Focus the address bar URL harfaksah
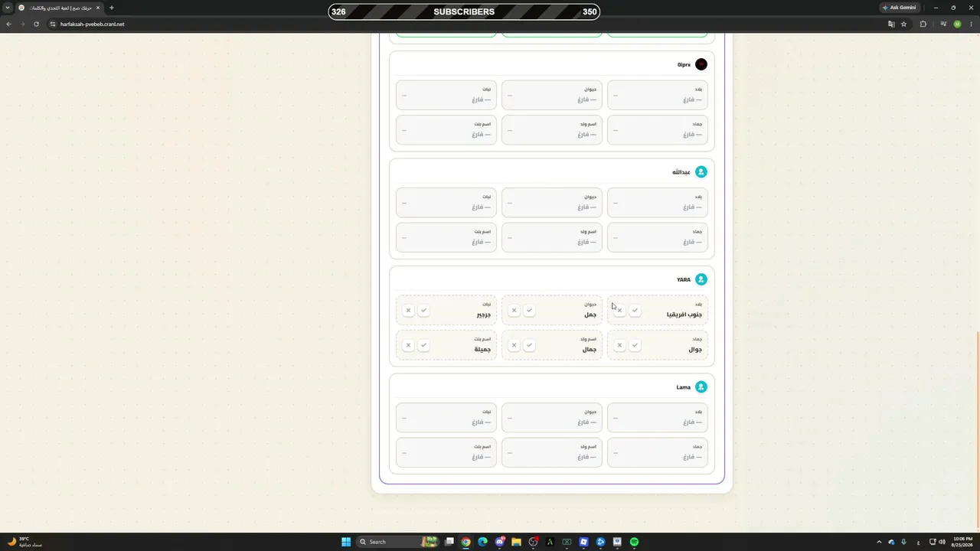This screenshot has height=551, width=980. point(92,24)
